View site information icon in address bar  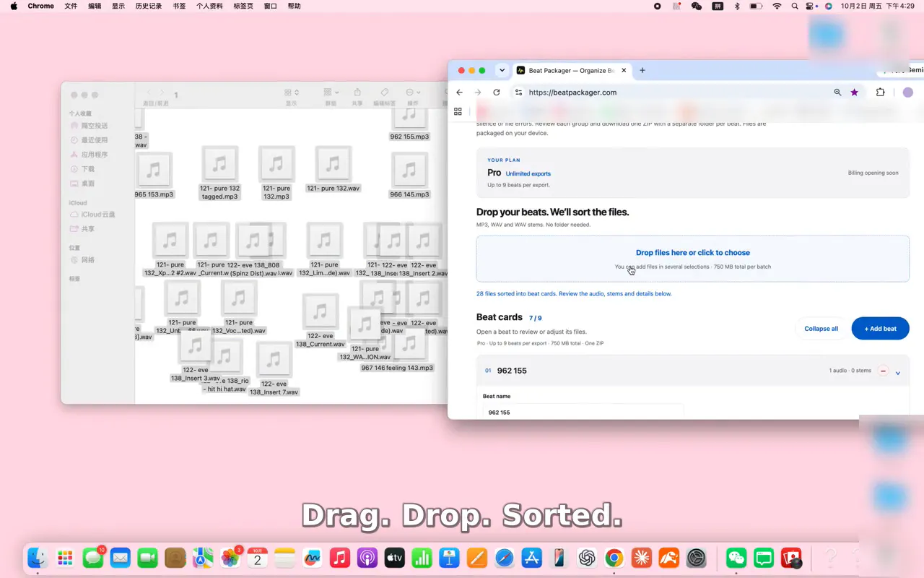pos(518,92)
